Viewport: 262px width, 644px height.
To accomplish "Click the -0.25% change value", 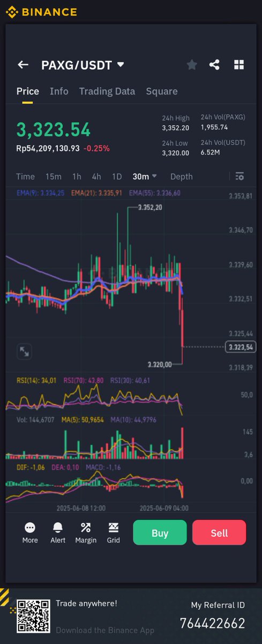I will (x=96, y=148).
